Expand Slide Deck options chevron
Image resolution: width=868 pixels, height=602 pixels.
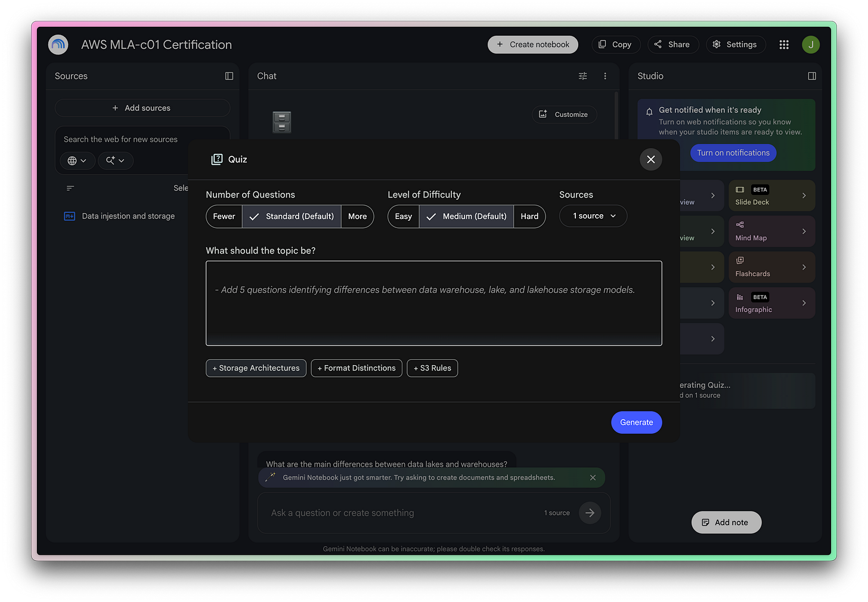point(804,196)
